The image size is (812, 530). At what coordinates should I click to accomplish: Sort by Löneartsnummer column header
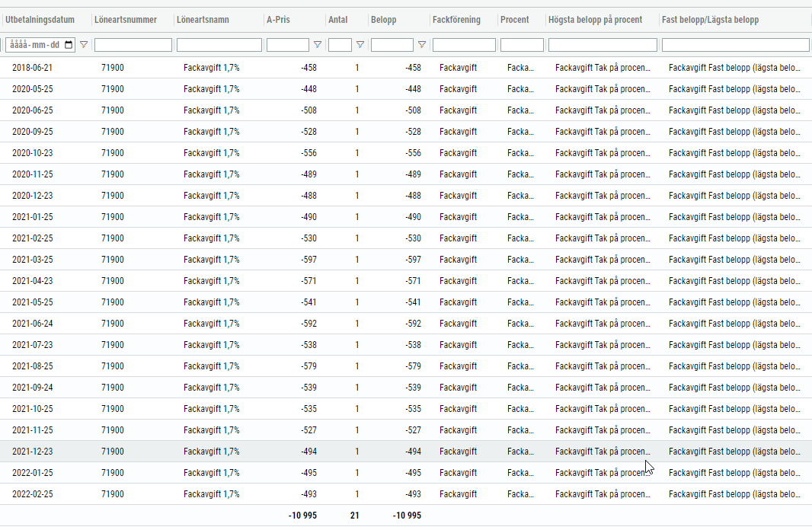[x=126, y=20]
